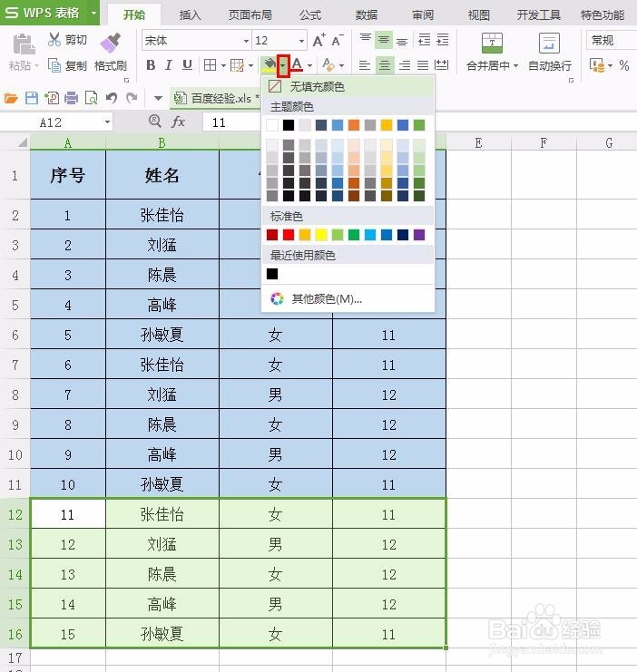The width and height of the screenshot is (637, 672).
Task: Click the distributed alignment icon
Action: pos(442,65)
